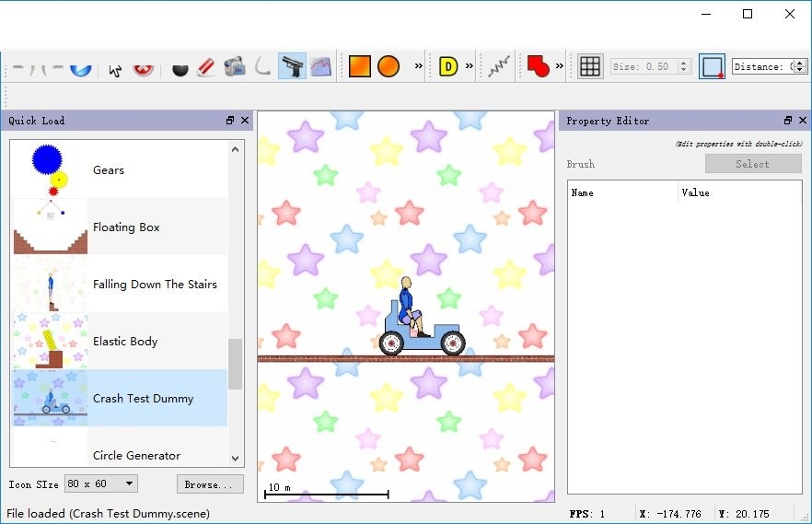Select the gun tool in toolbar
Screen dimensions: 812x524
[x=292, y=66]
